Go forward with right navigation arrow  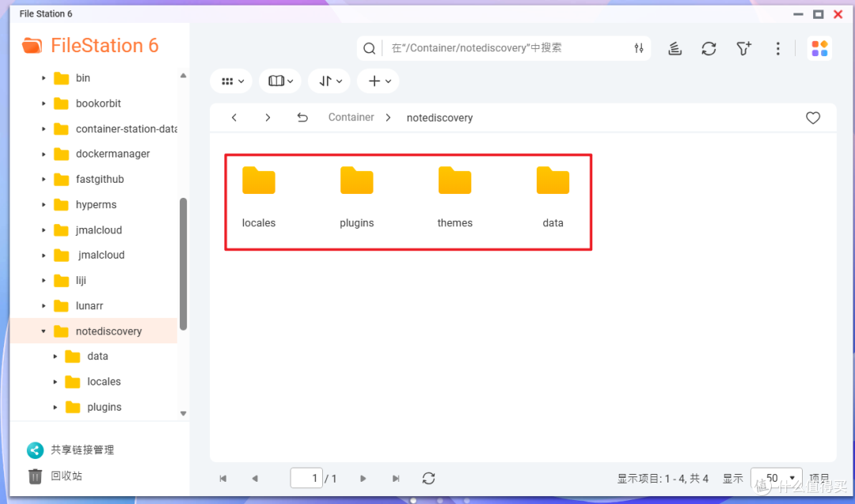click(268, 117)
